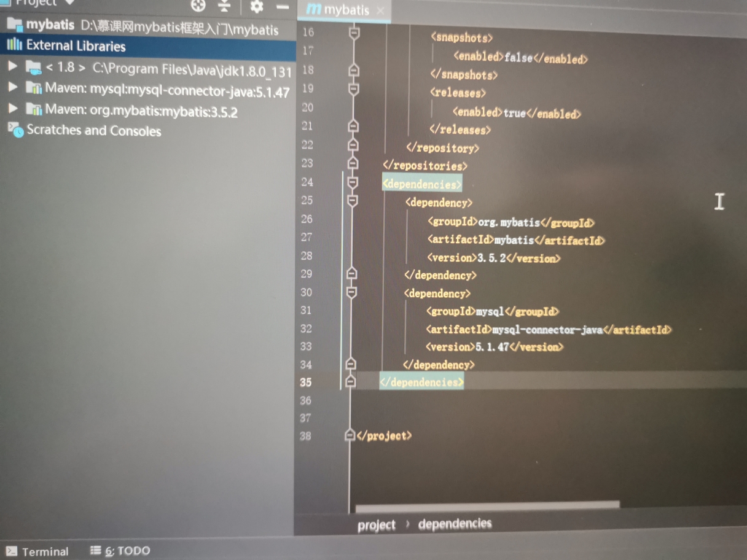
Task: Click the opening dependencies tag
Action: click(421, 184)
